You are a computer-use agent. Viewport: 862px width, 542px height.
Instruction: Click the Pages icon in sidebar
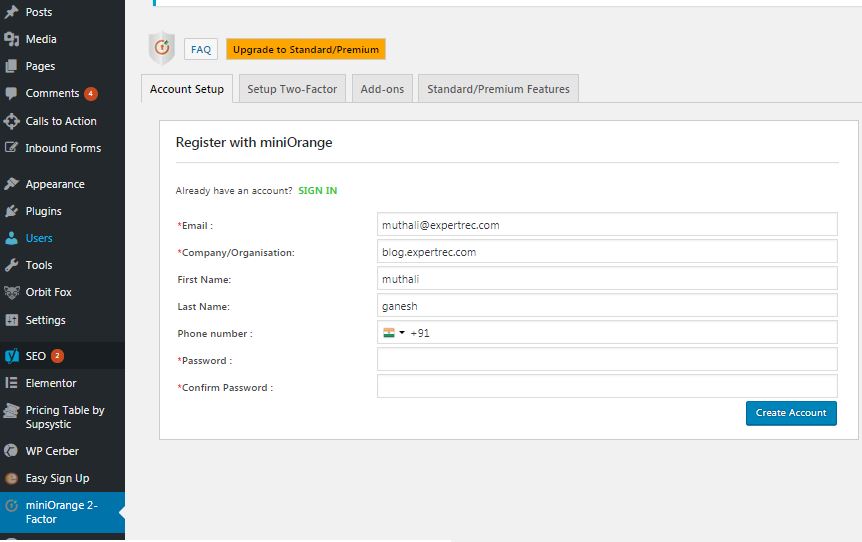point(11,66)
